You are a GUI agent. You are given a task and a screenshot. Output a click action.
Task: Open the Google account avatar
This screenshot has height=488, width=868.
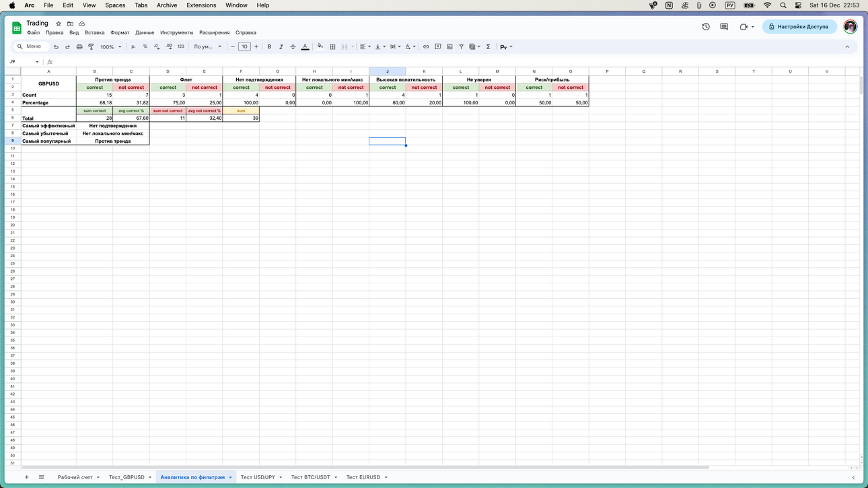851,27
